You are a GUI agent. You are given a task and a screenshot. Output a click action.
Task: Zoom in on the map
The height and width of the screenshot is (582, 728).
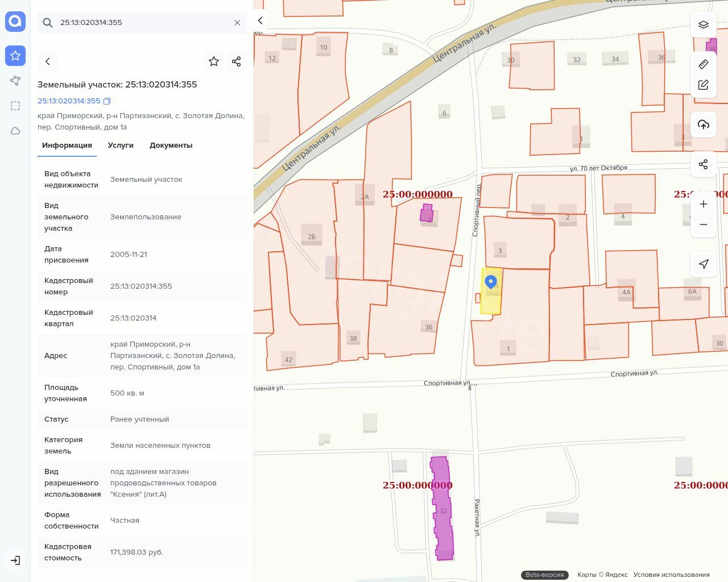pos(704,204)
